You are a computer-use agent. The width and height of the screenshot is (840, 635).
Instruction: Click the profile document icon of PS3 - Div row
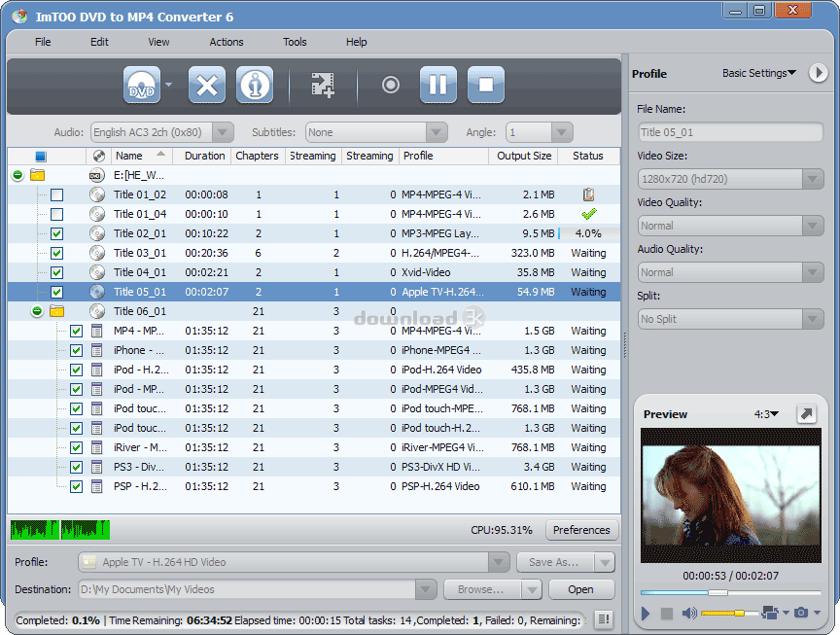[x=96, y=468]
